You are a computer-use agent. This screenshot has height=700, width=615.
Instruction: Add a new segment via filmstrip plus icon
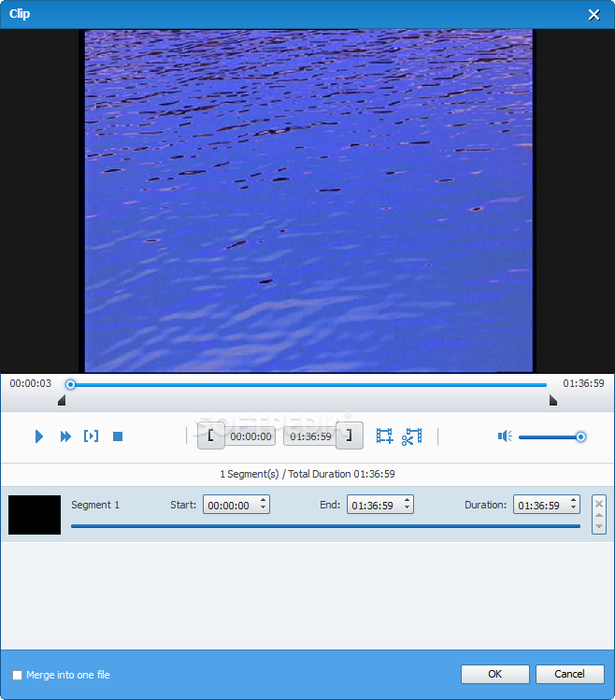pos(384,436)
